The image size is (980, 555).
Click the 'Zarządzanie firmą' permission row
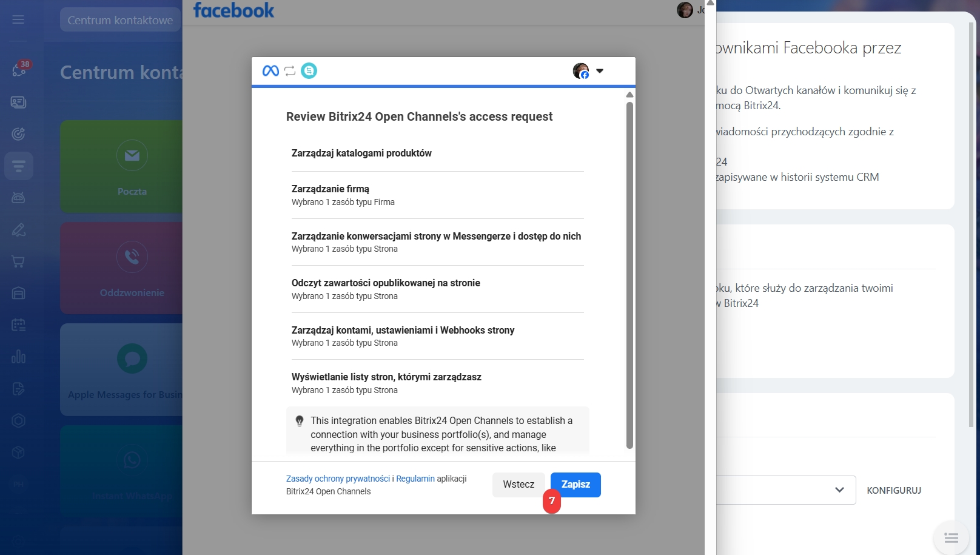[437, 195]
